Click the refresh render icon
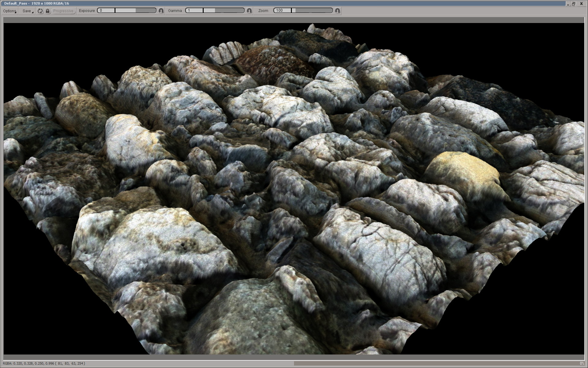 click(x=40, y=11)
